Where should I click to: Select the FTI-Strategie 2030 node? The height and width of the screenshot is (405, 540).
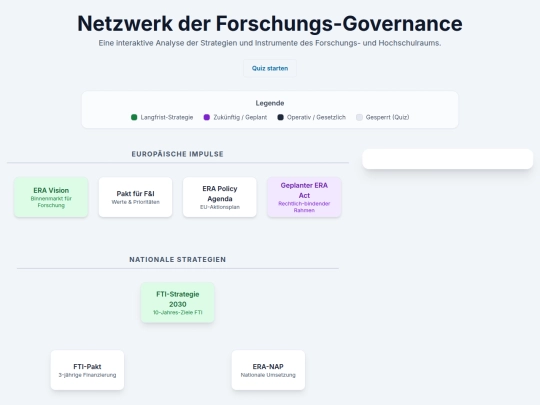pos(177,302)
